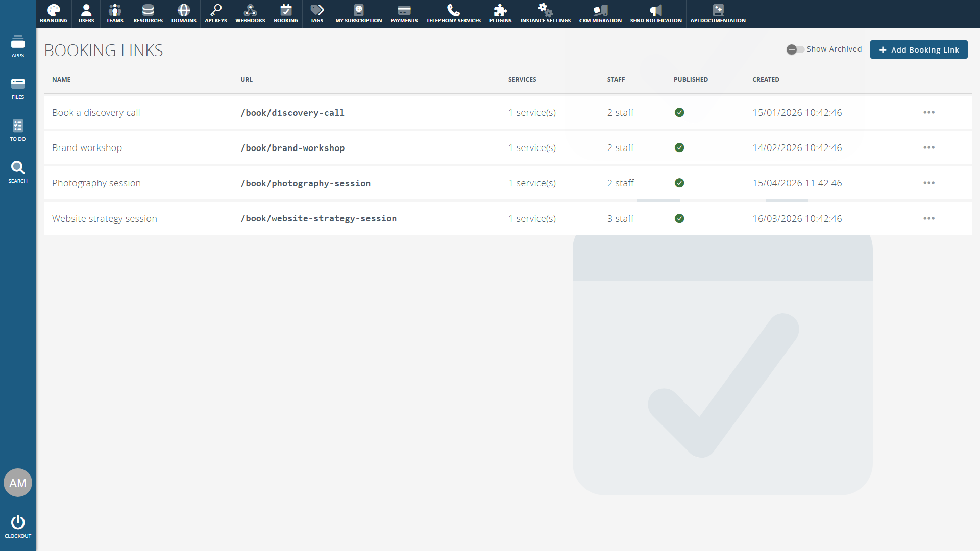Screen dimensions: 980x551
Task: Click published checkmark for Photography session
Action: pyautogui.click(x=679, y=183)
